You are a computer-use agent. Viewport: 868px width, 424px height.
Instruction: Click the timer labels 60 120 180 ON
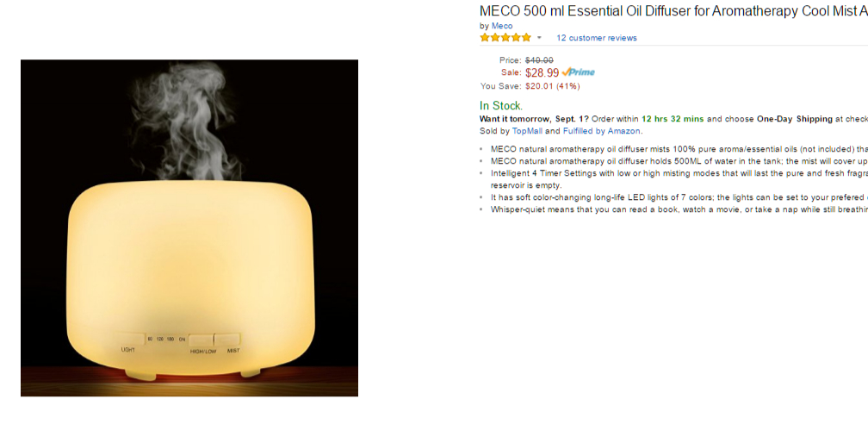pyautogui.click(x=167, y=339)
